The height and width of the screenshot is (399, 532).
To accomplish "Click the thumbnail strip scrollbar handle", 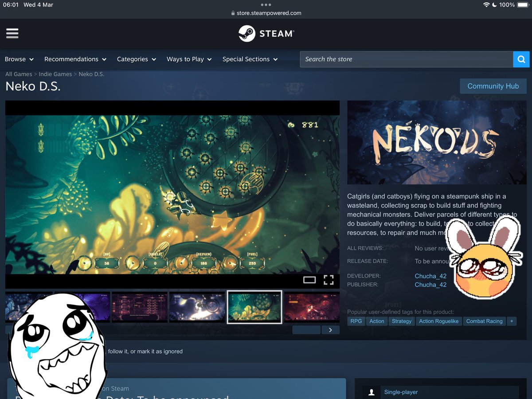I will tap(306, 330).
